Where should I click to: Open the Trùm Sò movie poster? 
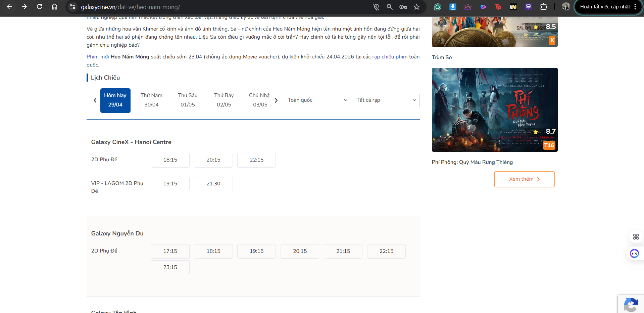495,32
